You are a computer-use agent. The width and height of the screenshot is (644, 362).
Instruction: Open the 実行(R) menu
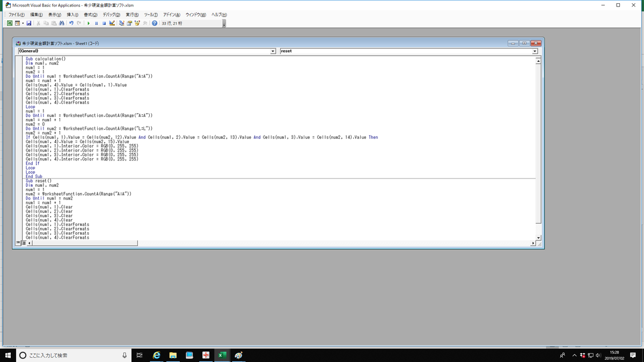[133, 14]
